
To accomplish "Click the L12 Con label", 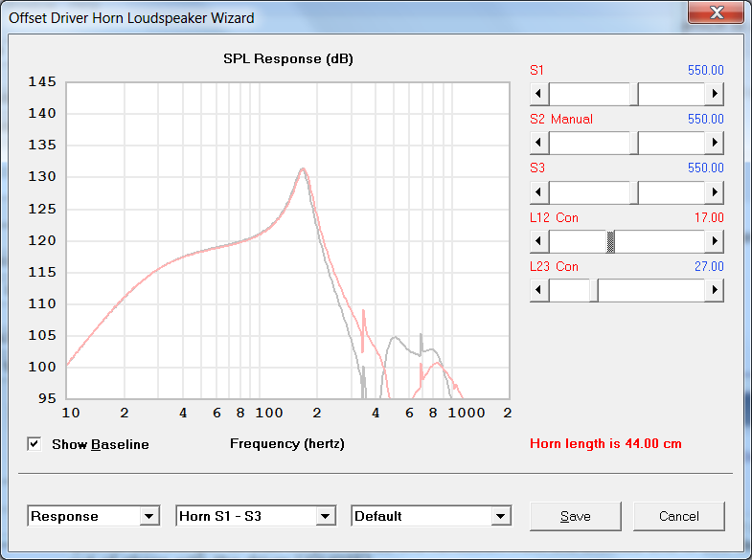I will pos(554,218).
